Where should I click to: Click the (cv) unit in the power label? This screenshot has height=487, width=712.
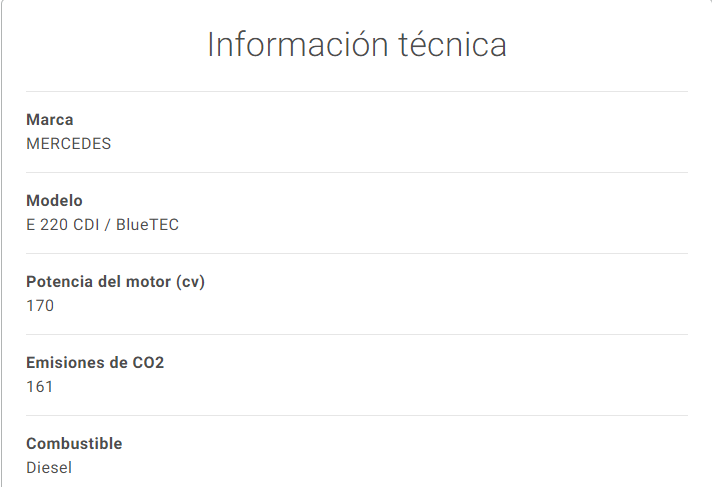click(x=190, y=282)
